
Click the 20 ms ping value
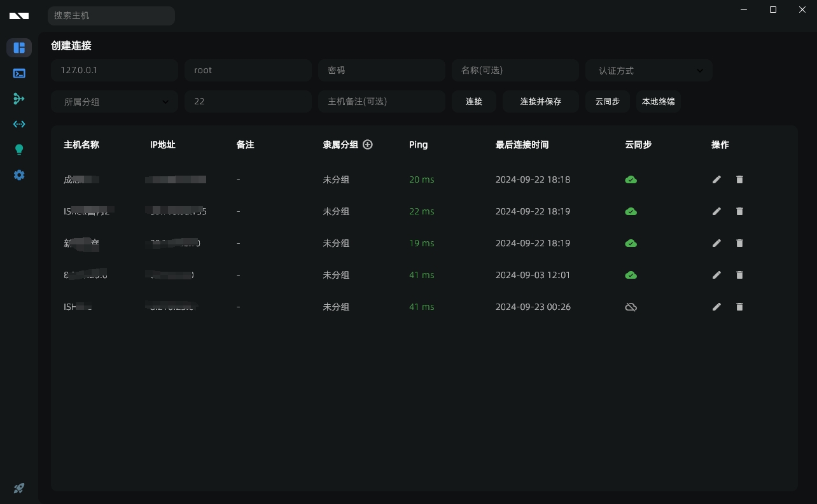coord(422,179)
